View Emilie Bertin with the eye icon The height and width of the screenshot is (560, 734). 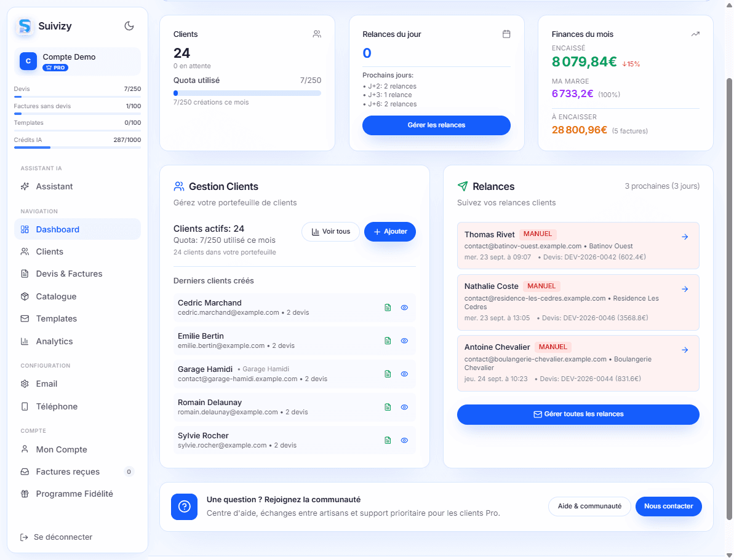pyautogui.click(x=404, y=341)
